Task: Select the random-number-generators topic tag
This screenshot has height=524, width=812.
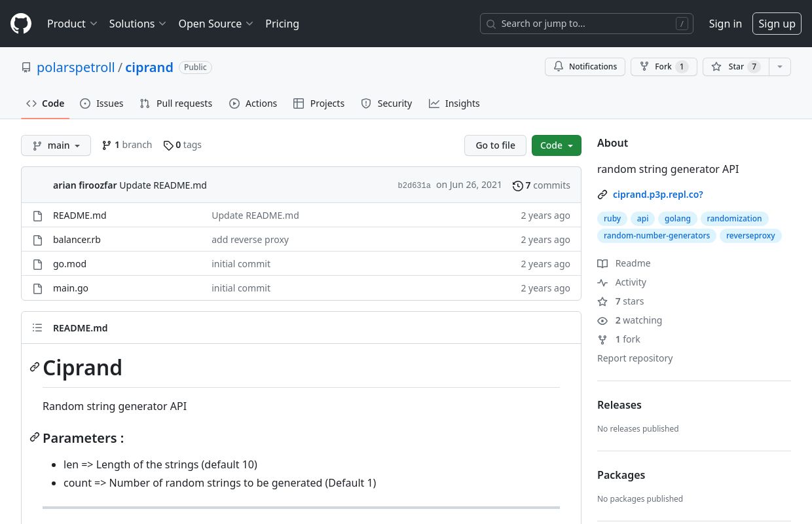Action: pyautogui.click(x=657, y=236)
